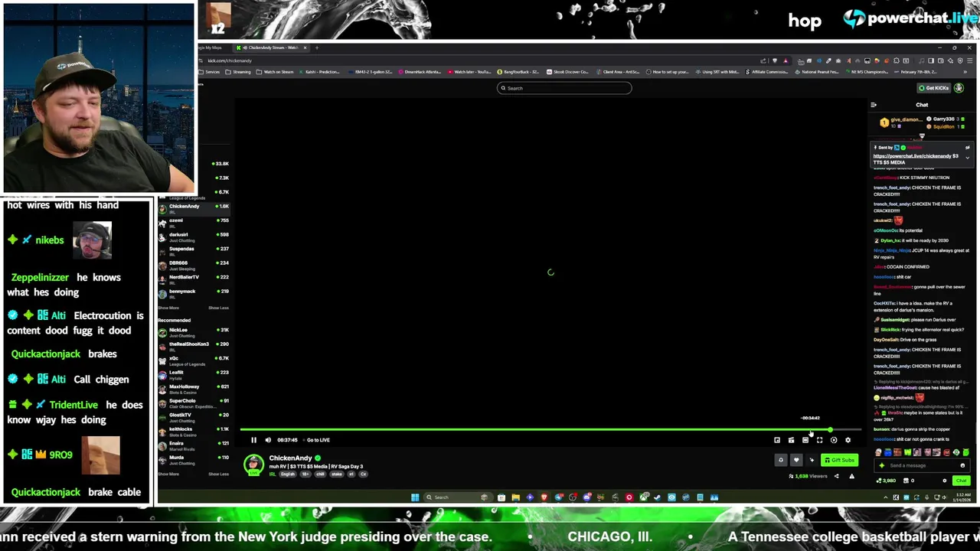This screenshot has width=980, height=551.
Task: Open NerdBallerTV channel from sidebar
Action: pyautogui.click(x=194, y=279)
